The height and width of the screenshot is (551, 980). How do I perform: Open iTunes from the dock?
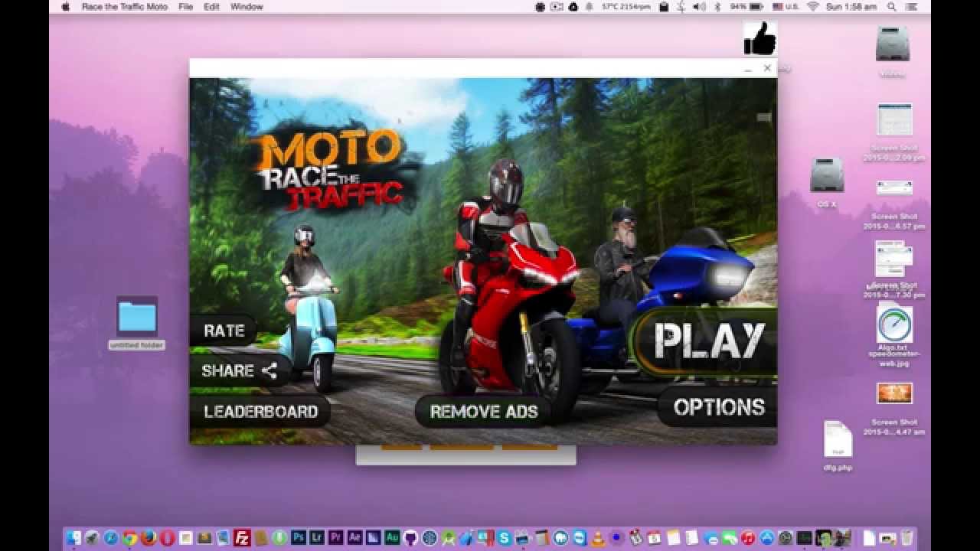[748, 538]
